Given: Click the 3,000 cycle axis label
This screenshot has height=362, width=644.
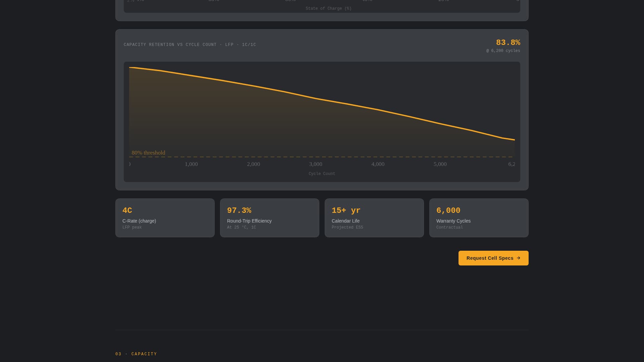Looking at the screenshot, I should tap(315, 164).
